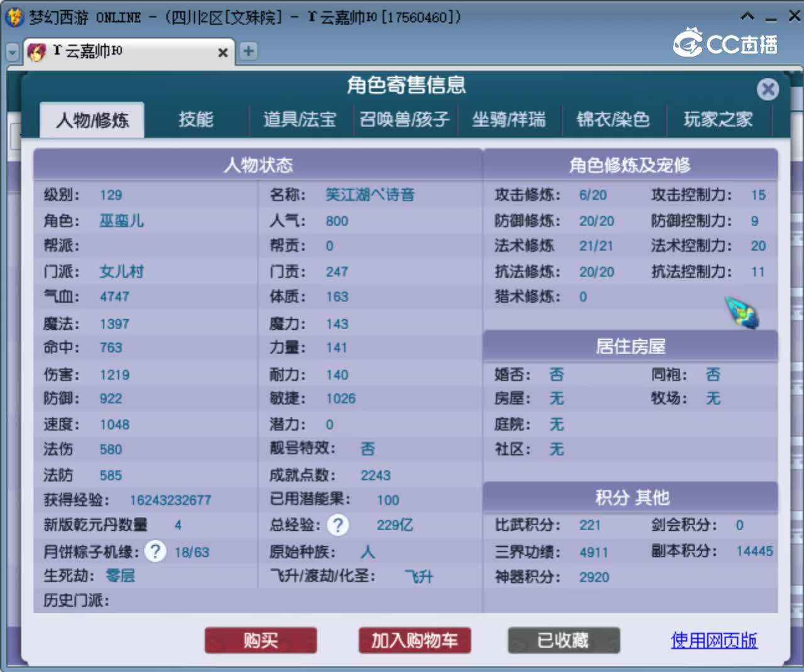Click the 购买 button

coord(261,641)
